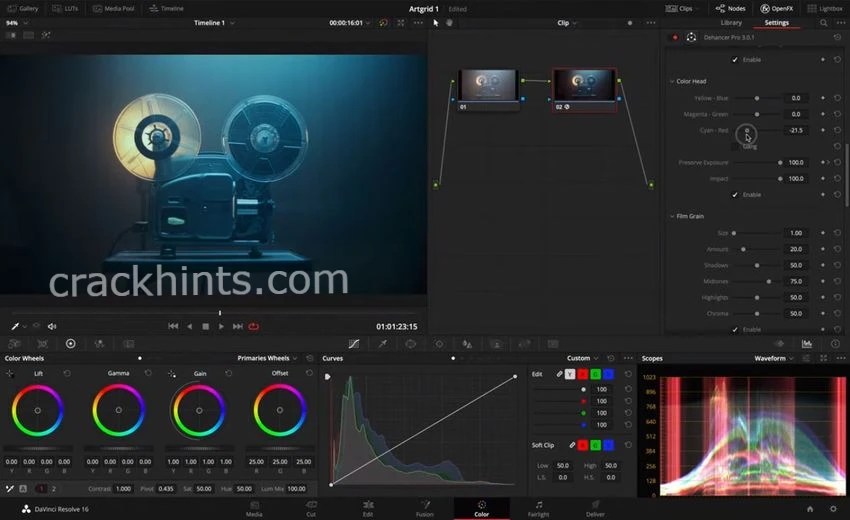Open the node graph Clip dropdown
Screen dimensions: 850x520
tap(567, 23)
